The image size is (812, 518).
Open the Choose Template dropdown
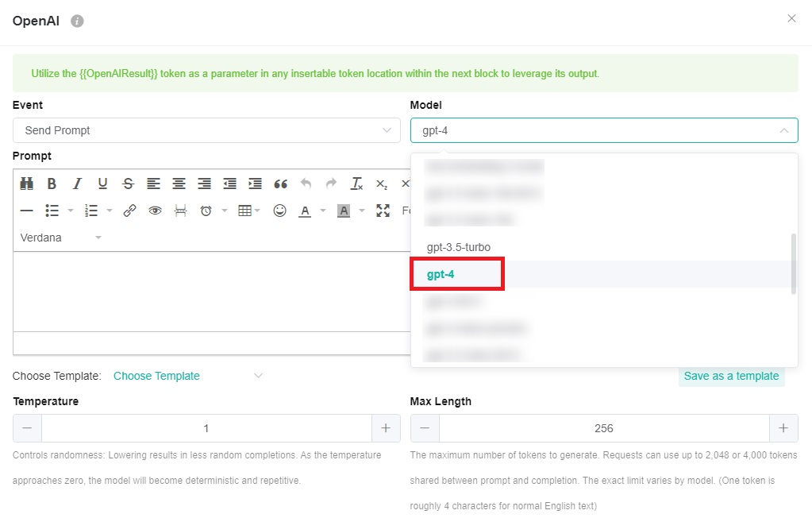pos(187,376)
